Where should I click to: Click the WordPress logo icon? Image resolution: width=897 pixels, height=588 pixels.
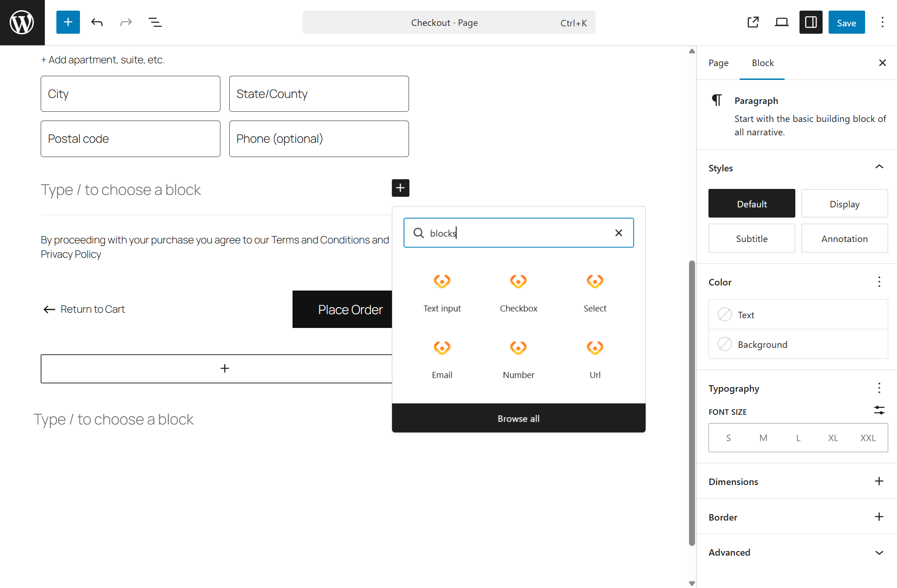(x=22, y=22)
